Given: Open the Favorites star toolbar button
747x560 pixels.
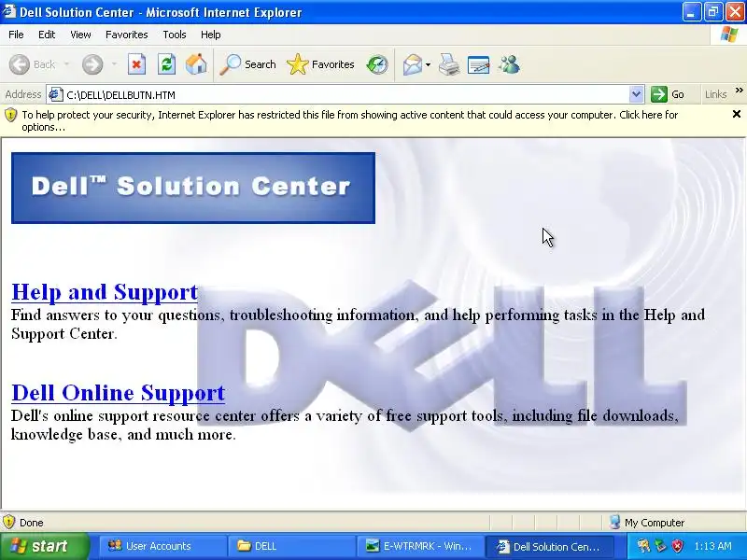Looking at the screenshot, I should 320,64.
